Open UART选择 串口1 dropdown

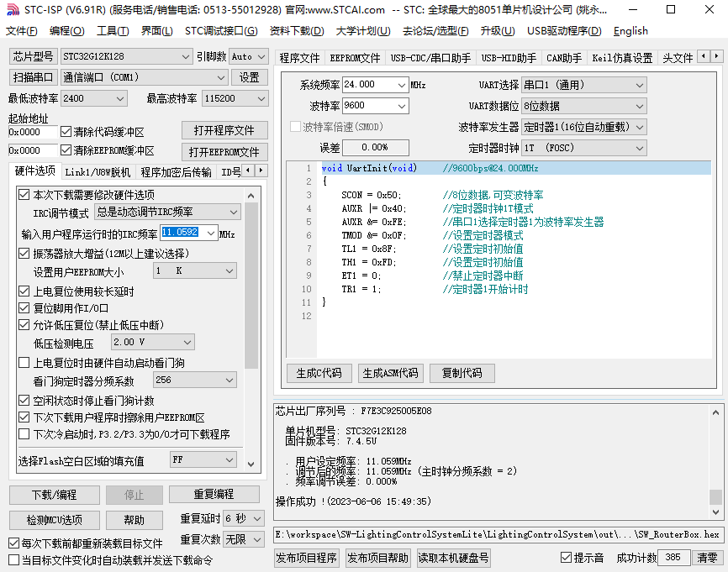click(x=584, y=85)
